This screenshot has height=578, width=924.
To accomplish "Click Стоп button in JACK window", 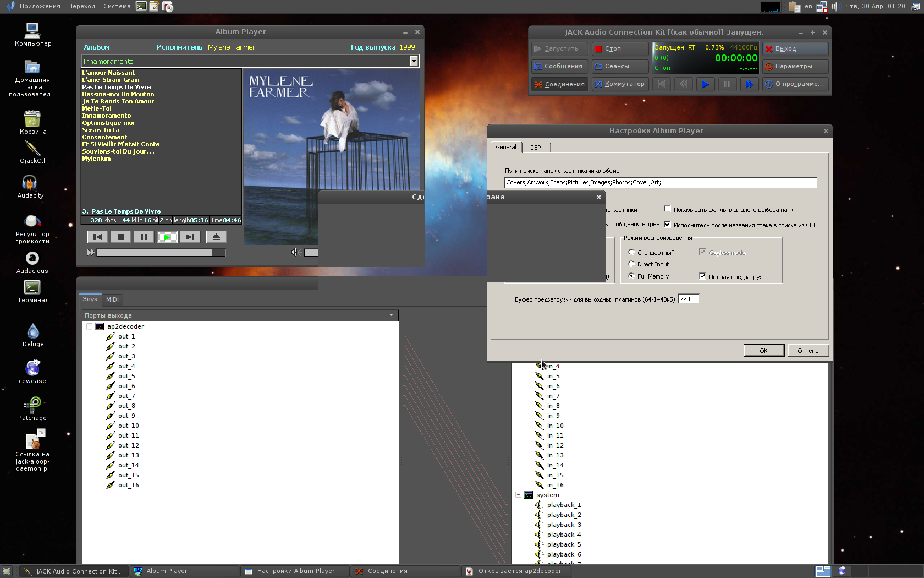I will click(620, 48).
